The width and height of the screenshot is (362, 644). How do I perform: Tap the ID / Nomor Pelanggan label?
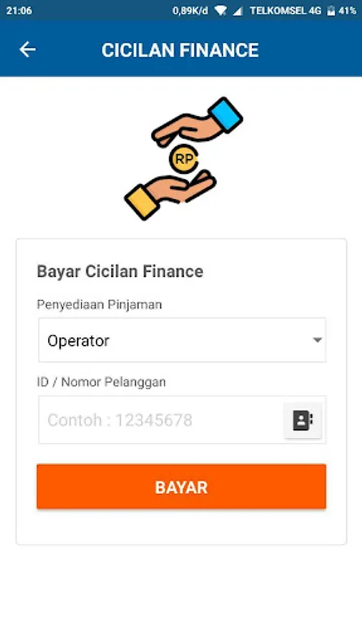coord(102,382)
